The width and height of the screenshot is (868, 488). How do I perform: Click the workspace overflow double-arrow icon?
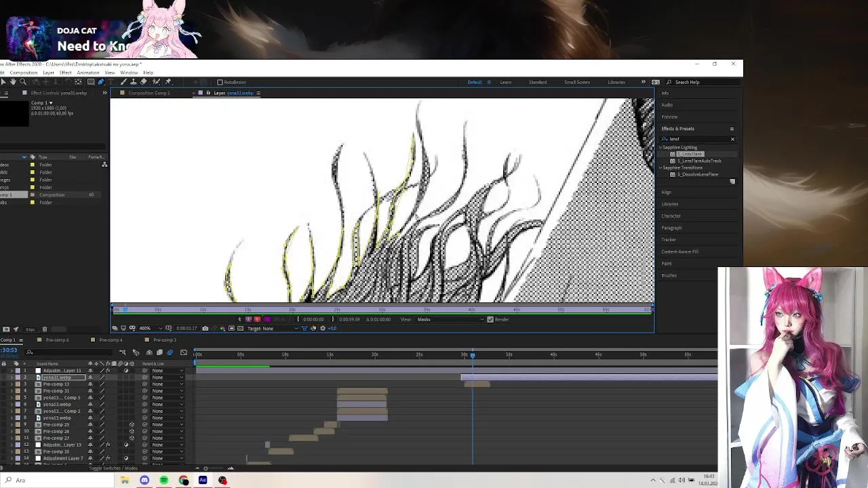coord(643,82)
